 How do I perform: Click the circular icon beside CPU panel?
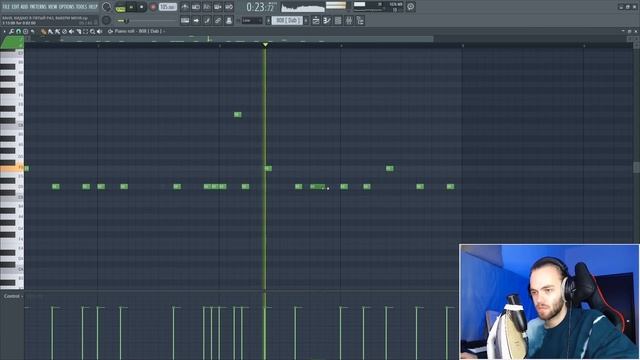click(x=411, y=7)
